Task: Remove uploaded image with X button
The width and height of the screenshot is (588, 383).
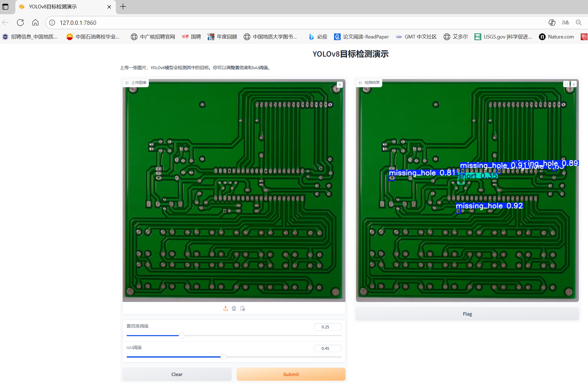Action: click(x=340, y=84)
